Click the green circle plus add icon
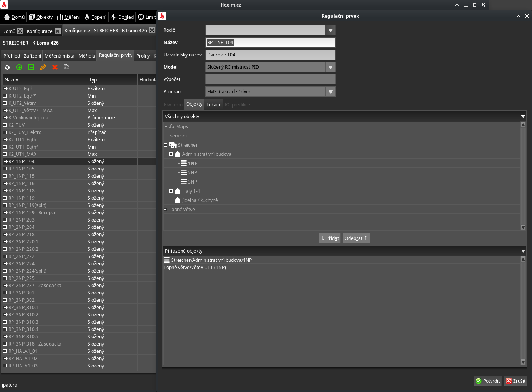Screen dimensions: 532x392 tap(19, 67)
